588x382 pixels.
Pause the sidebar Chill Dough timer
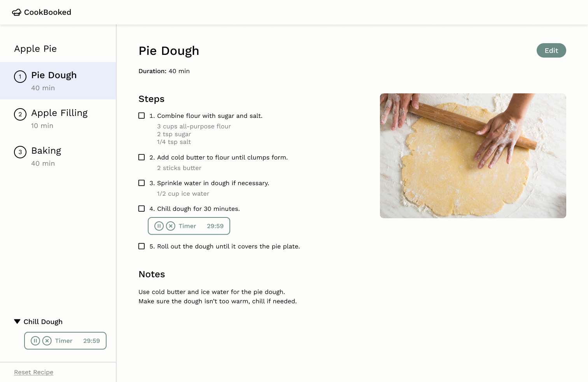pyautogui.click(x=35, y=341)
